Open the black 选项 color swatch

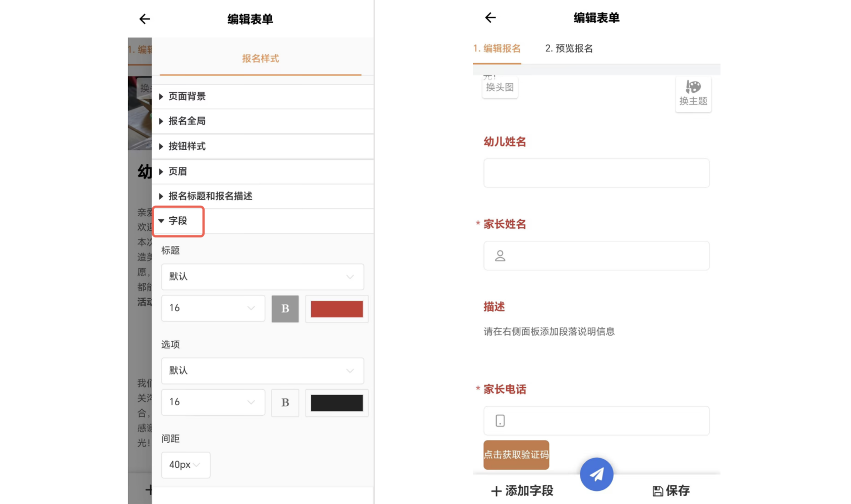[x=337, y=403]
